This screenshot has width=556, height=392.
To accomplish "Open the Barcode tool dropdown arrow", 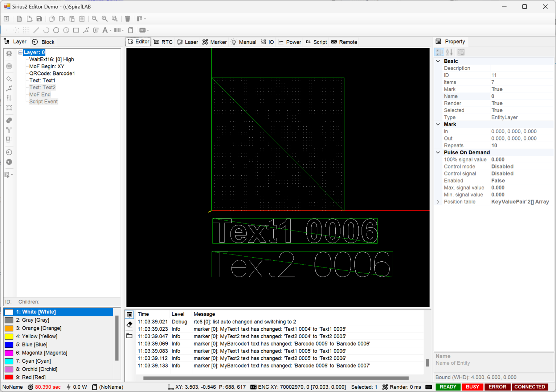I will click(123, 30).
